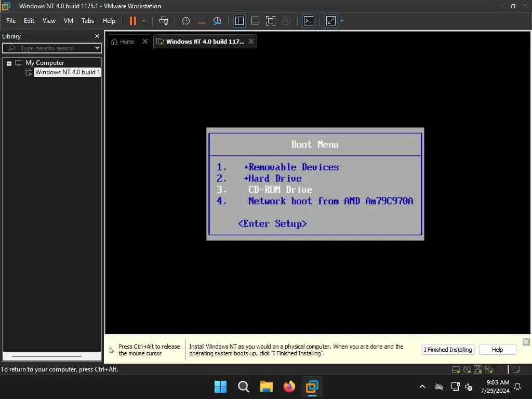532x399 pixels.
Task: Click the network tray icon
Action: tap(455, 387)
